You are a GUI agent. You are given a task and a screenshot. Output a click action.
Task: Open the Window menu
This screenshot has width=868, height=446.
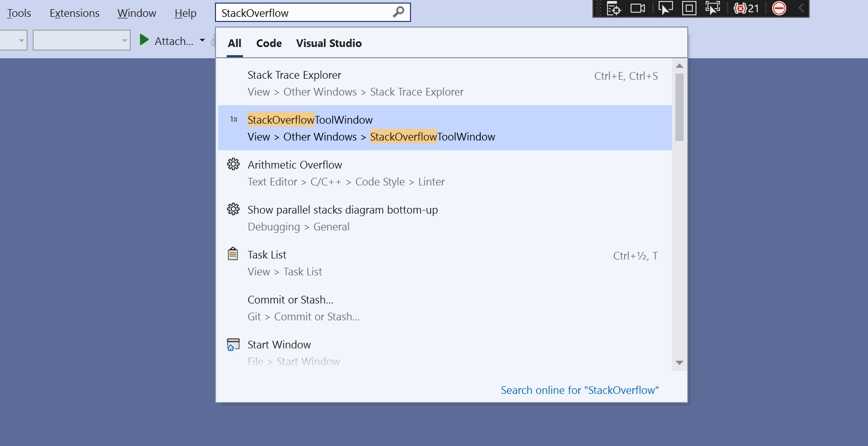(x=137, y=13)
